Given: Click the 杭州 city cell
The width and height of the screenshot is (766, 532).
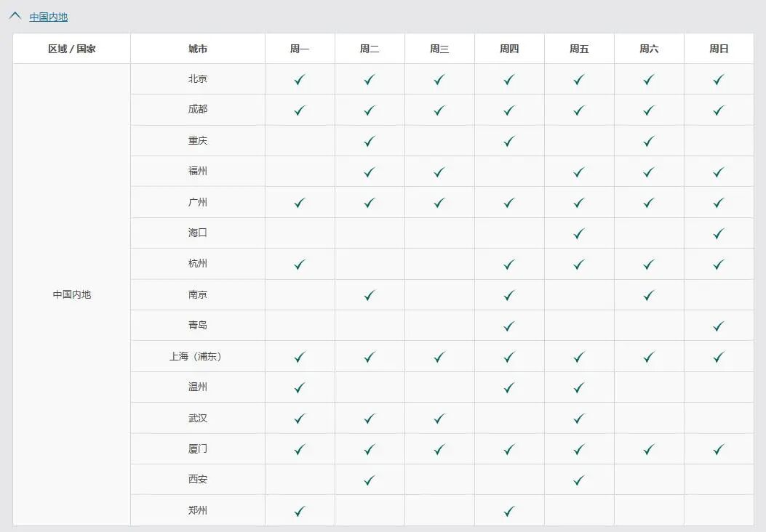Looking at the screenshot, I should click(x=198, y=264).
